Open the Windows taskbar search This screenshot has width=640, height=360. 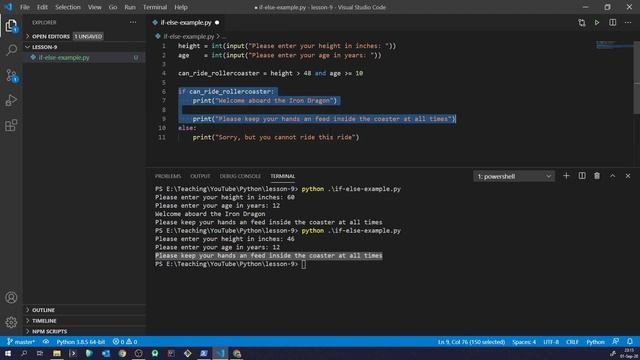click(x=24, y=353)
